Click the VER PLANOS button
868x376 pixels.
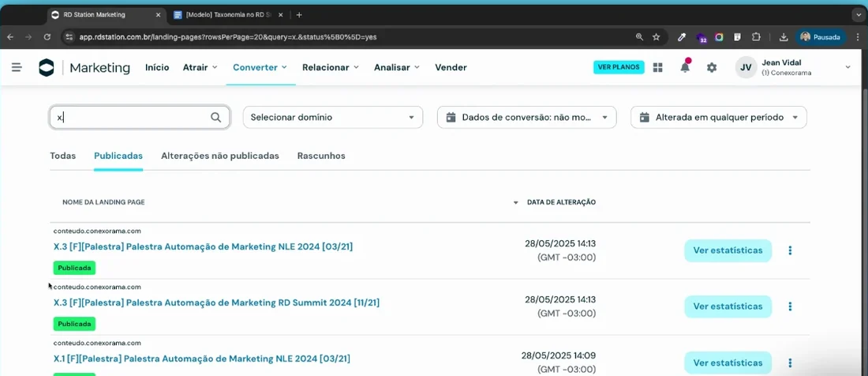pyautogui.click(x=619, y=68)
